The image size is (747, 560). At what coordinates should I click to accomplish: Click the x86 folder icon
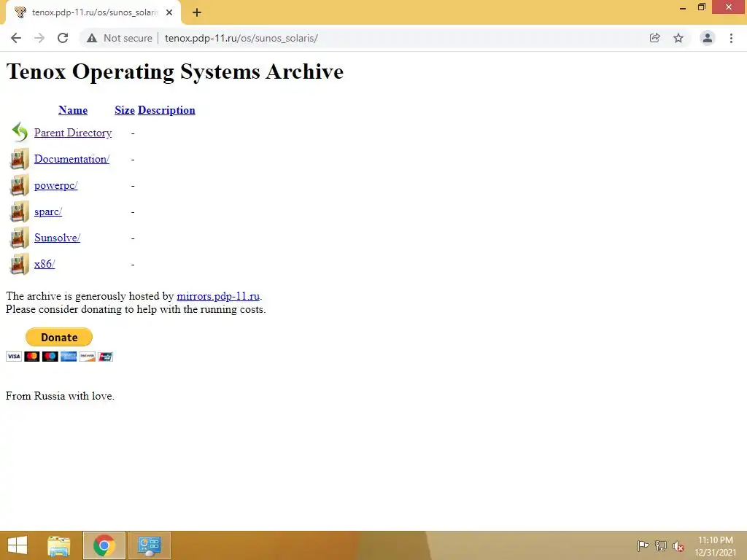[20, 264]
